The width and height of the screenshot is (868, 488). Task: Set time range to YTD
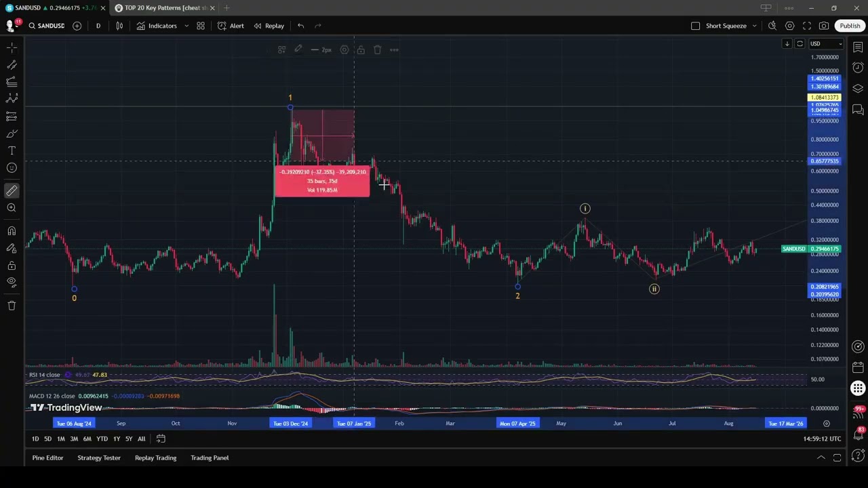(102, 439)
